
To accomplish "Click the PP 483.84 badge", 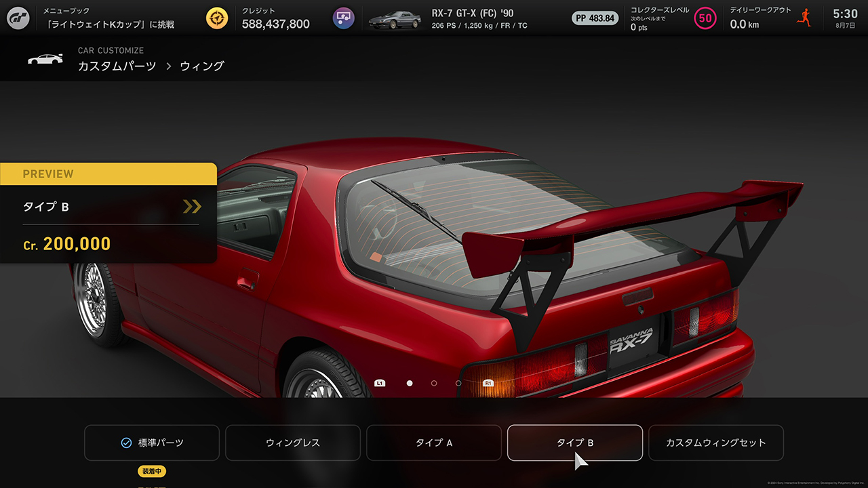I will [x=595, y=18].
